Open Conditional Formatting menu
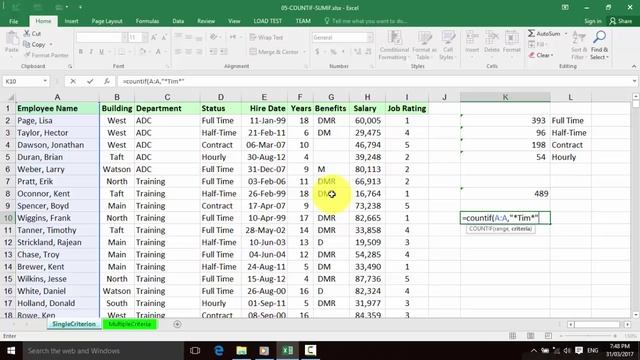This screenshot has height=360, width=640. click(x=394, y=46)
